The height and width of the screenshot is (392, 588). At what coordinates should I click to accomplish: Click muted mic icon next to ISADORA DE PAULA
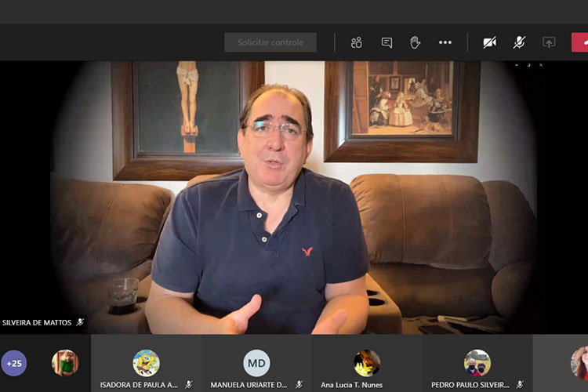point(189,384)
